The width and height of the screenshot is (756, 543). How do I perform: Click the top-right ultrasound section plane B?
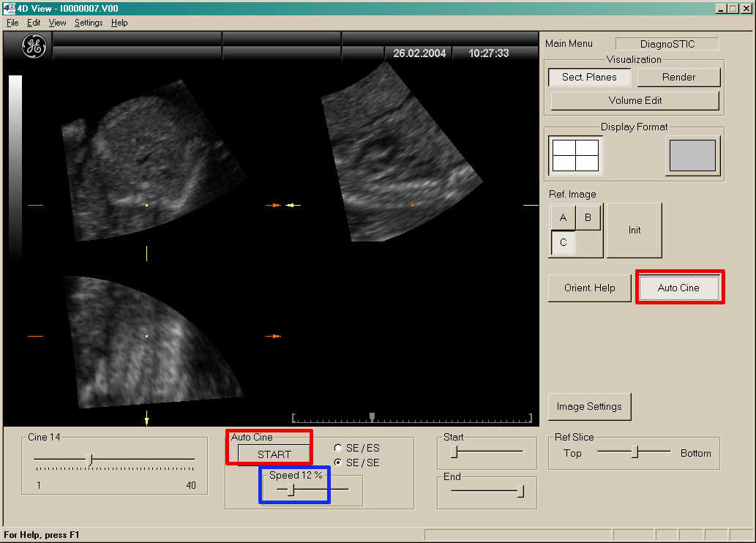[402, 152]
